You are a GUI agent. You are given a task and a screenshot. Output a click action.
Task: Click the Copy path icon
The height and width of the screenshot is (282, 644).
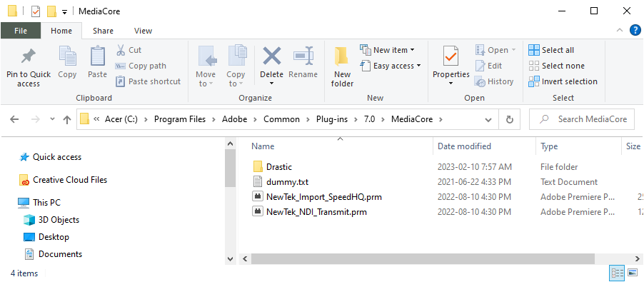tap(121, 66)
